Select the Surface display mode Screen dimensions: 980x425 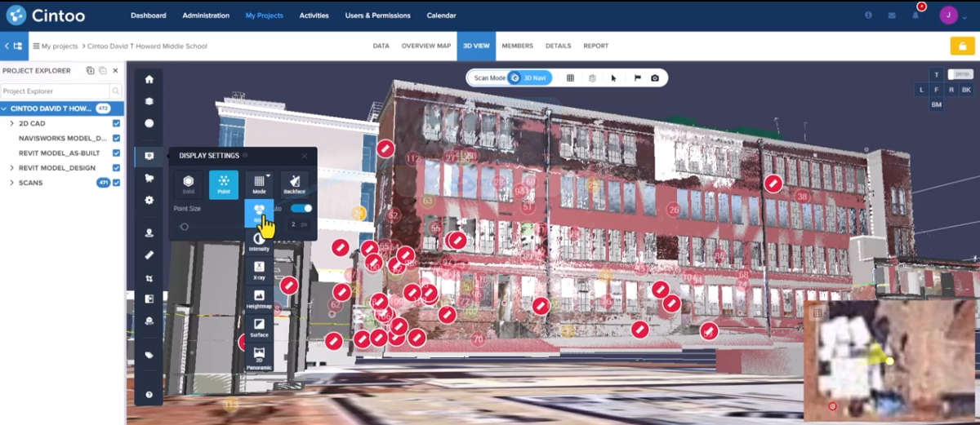[x=259, y=327]
